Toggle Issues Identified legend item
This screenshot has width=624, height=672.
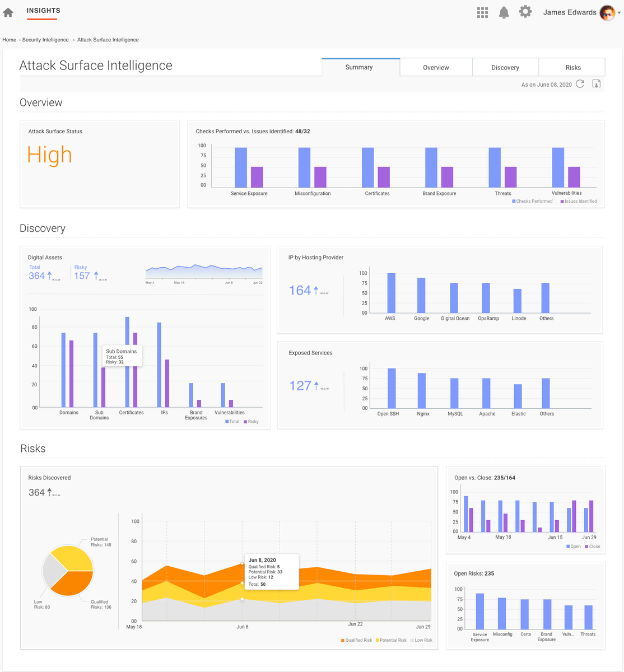[578, 201]
